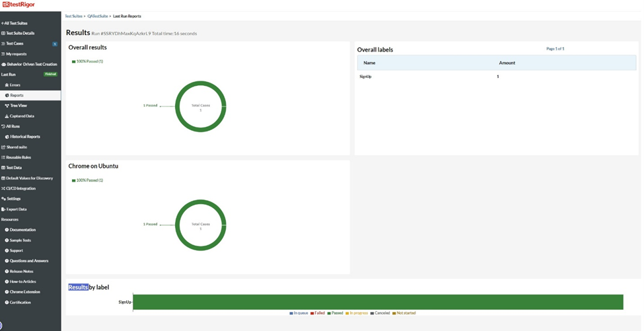Screen dimensions: 644x331
Task: Open Errors via its bug icon
Action: tap(7, 85)
